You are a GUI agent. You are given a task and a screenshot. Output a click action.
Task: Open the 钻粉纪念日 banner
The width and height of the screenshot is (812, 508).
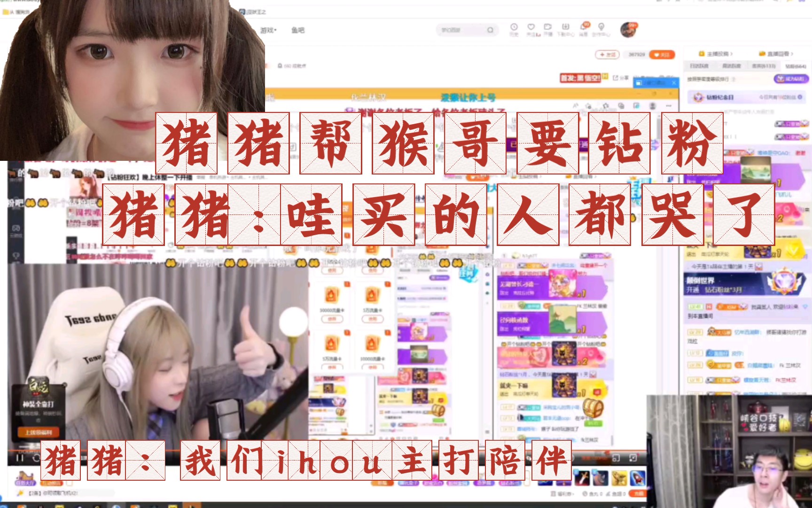747,97
